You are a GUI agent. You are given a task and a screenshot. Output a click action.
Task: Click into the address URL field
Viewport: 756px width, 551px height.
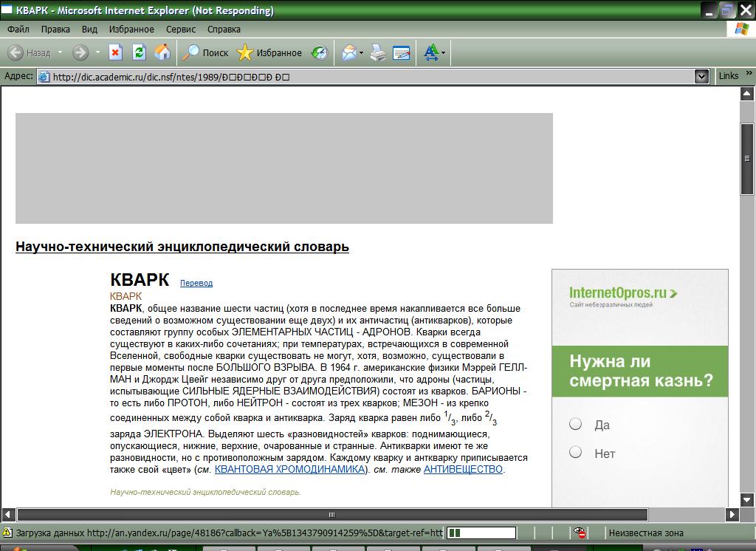[369, 76]
